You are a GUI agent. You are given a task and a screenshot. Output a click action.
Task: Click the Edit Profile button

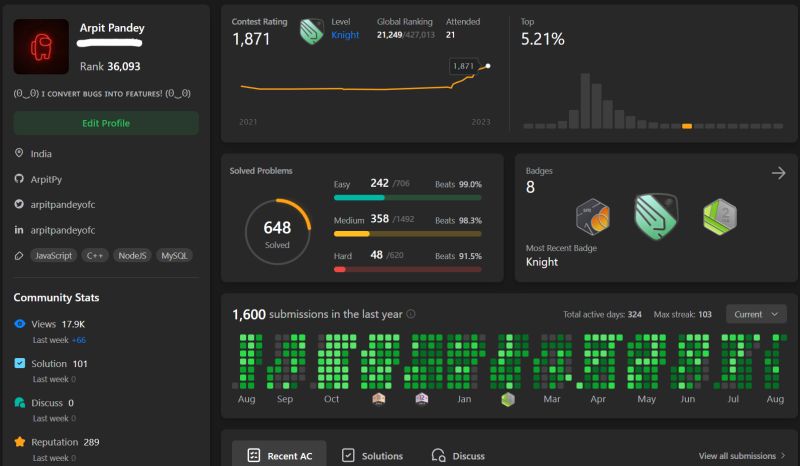[x=106, y=123]
